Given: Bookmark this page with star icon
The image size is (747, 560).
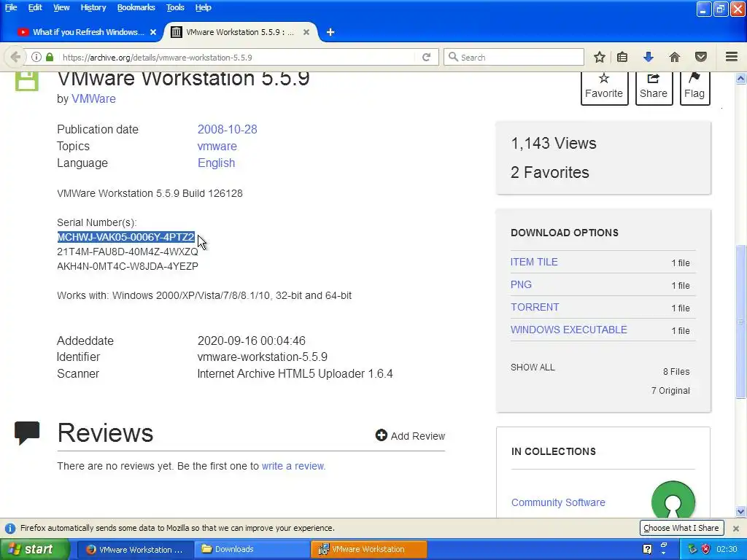Looking at the screenshot, I should click(x=600, y=57).
